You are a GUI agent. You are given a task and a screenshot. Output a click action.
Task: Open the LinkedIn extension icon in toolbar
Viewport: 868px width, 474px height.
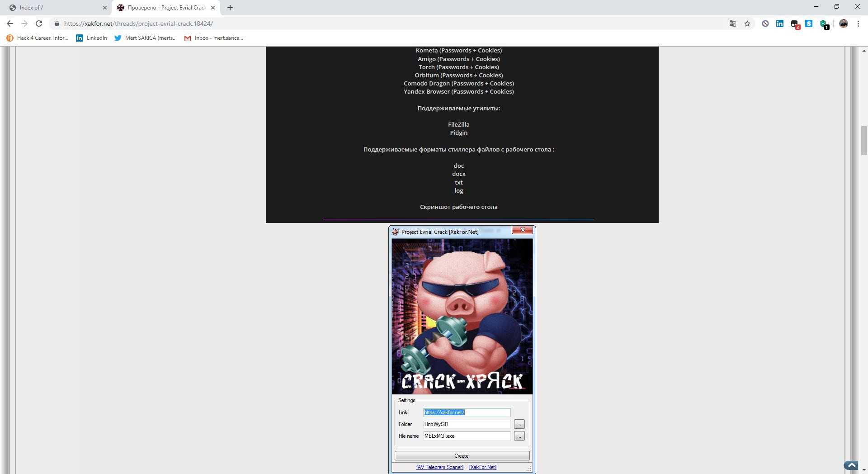click(x=780, y=24)
